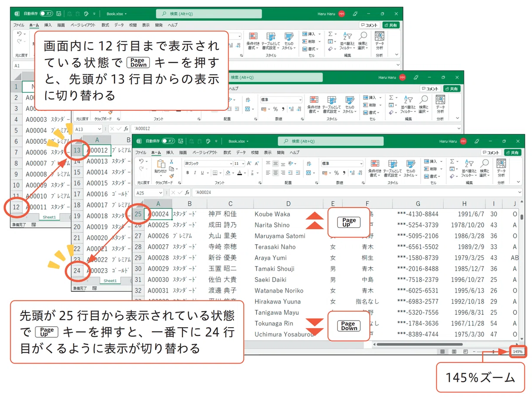Collapse ribbon chevron in middle window
532x399 pixels.
tap(458, 118)
